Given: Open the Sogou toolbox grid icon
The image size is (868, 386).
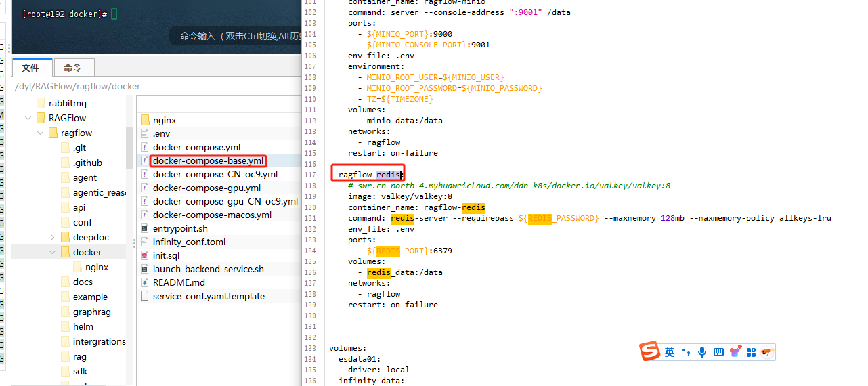Looking at the screenshot, I should (751, 352).
